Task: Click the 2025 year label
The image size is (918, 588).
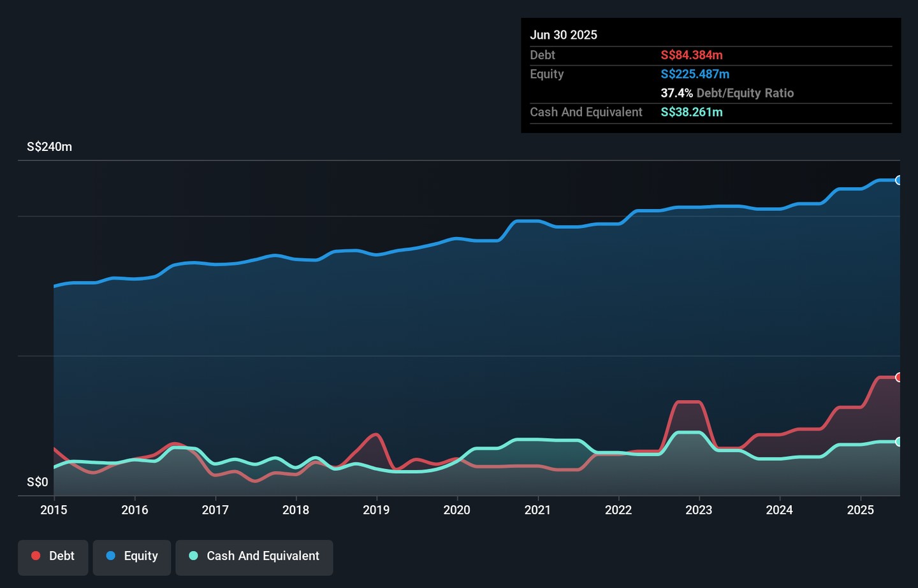Action: (860, 510)
